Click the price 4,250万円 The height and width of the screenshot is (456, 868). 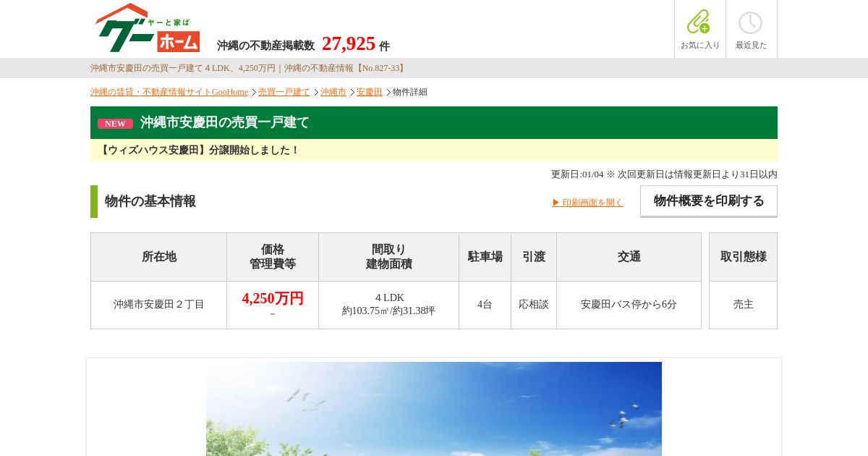point(273,298)
